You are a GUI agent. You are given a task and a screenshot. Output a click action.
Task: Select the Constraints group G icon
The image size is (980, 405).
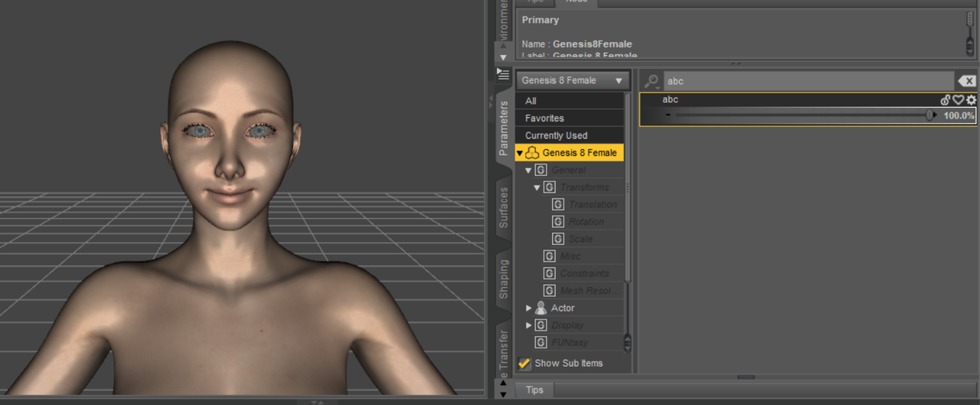[549, 273]
